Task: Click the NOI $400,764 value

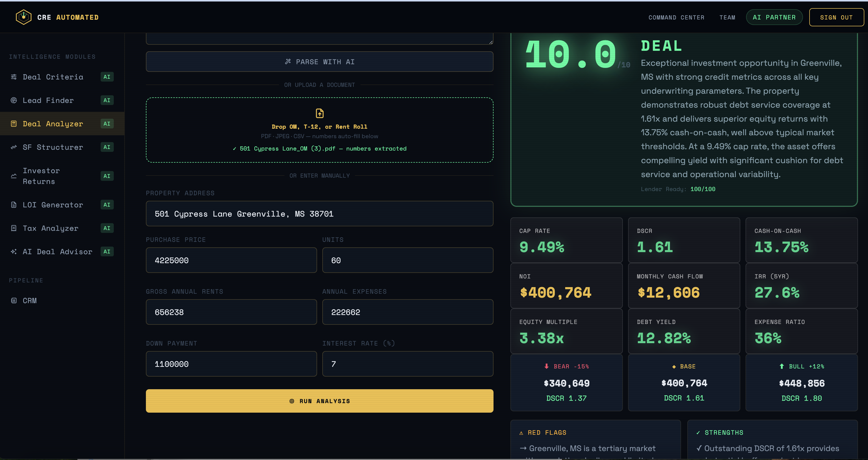Action: [555, 292]
